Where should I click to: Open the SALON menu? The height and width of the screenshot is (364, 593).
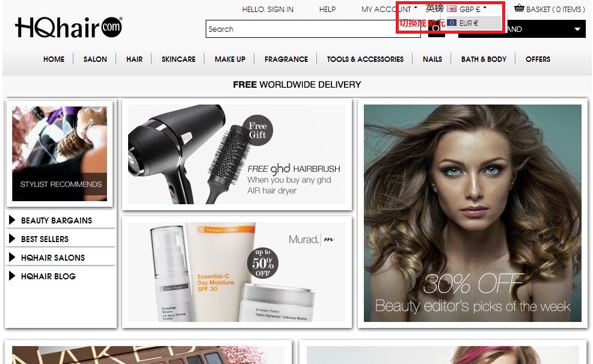95,59
